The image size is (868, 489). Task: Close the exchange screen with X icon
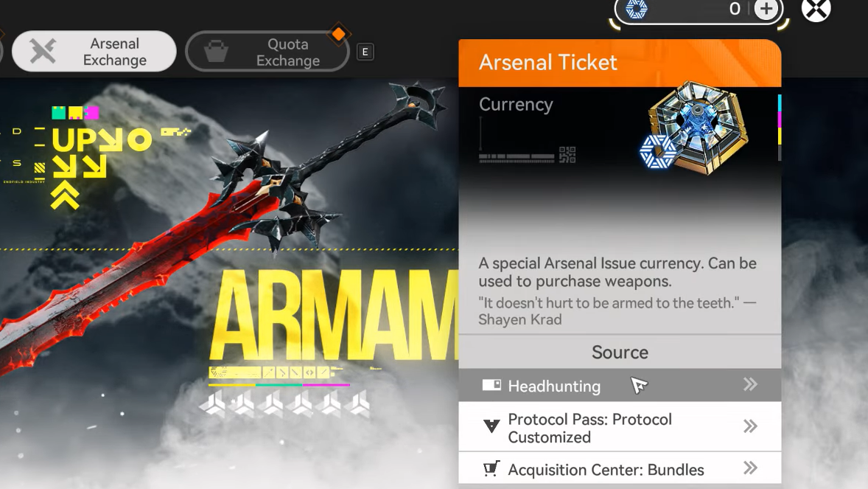(816, 10)
